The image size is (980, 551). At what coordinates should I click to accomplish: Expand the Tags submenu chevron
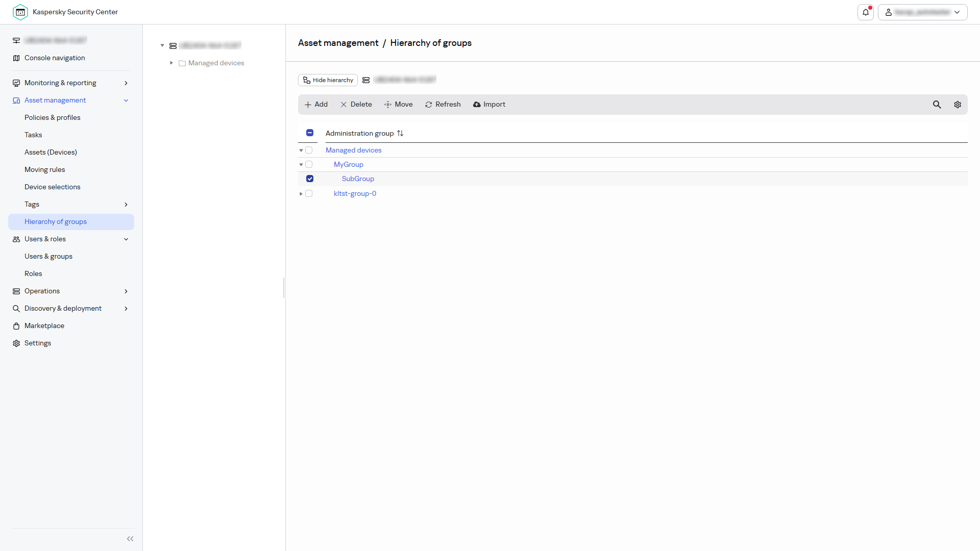[x=126, y=205]
